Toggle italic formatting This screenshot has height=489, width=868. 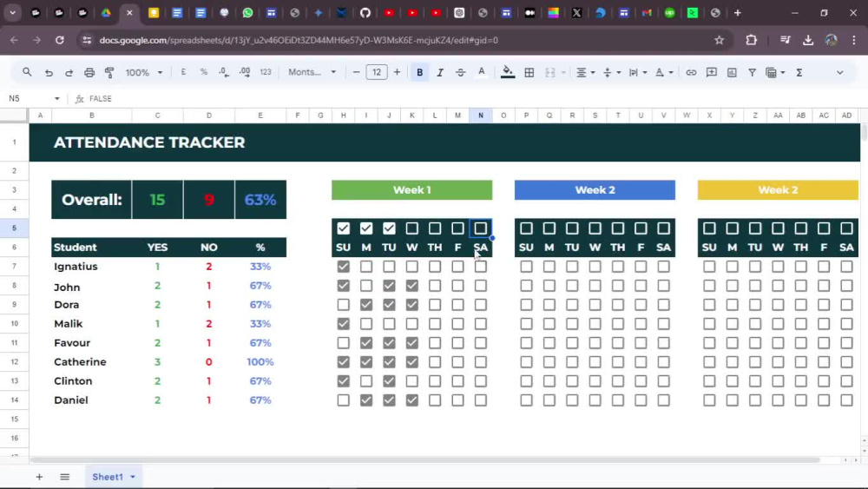coord(440,73)
